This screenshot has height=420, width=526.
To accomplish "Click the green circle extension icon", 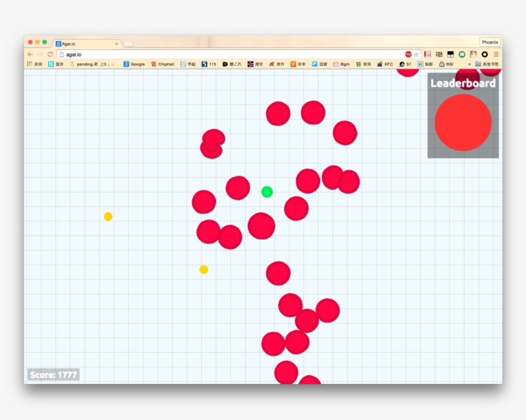I will [x=462, y=55].
